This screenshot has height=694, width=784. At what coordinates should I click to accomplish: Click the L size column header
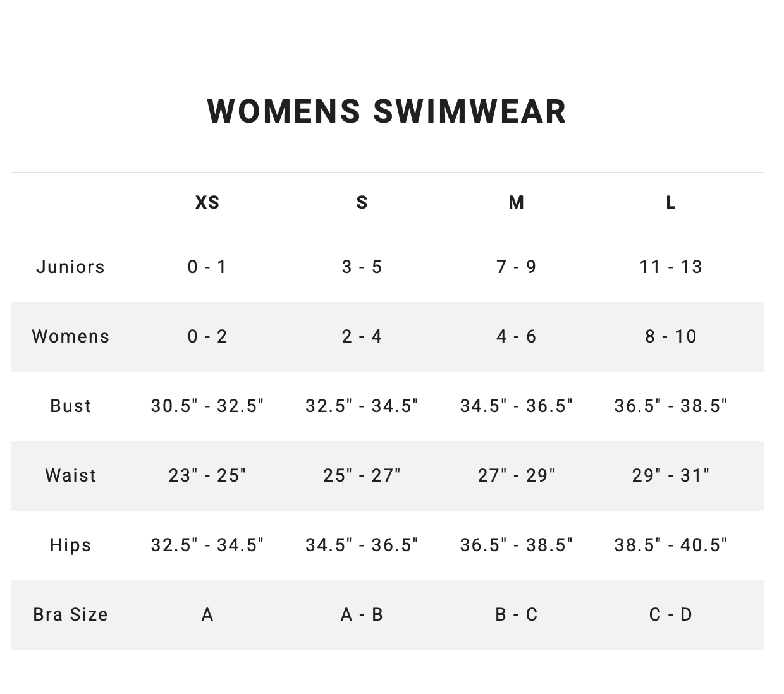[x=671, y=202]
